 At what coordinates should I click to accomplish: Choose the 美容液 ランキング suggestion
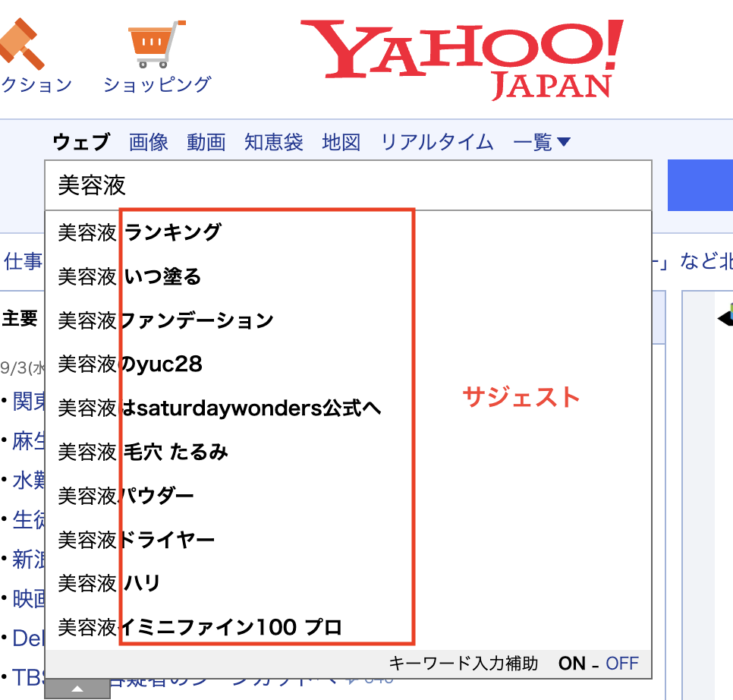tap(140, 232)
